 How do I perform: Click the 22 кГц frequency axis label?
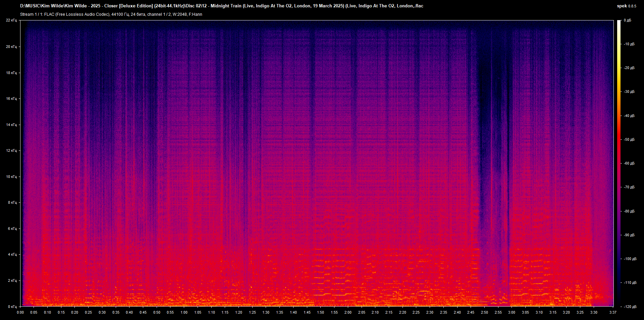(11, 20)
